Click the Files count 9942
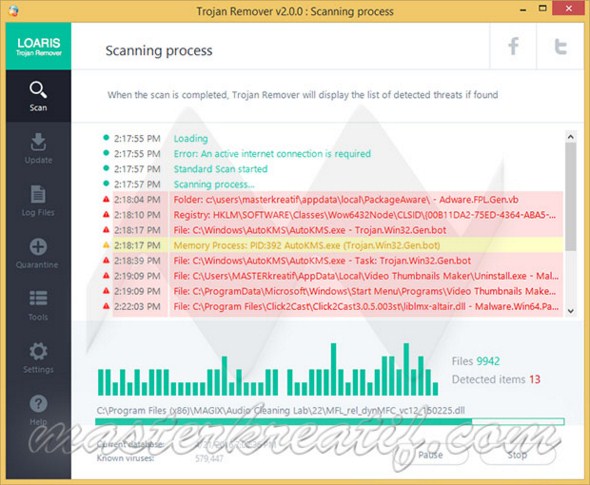 [x=488, y=361]
